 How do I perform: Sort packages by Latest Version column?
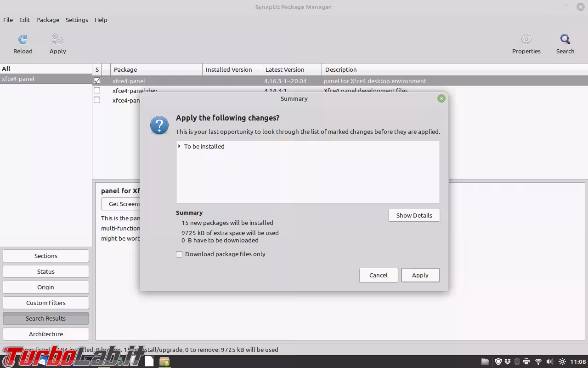point(285,69)
